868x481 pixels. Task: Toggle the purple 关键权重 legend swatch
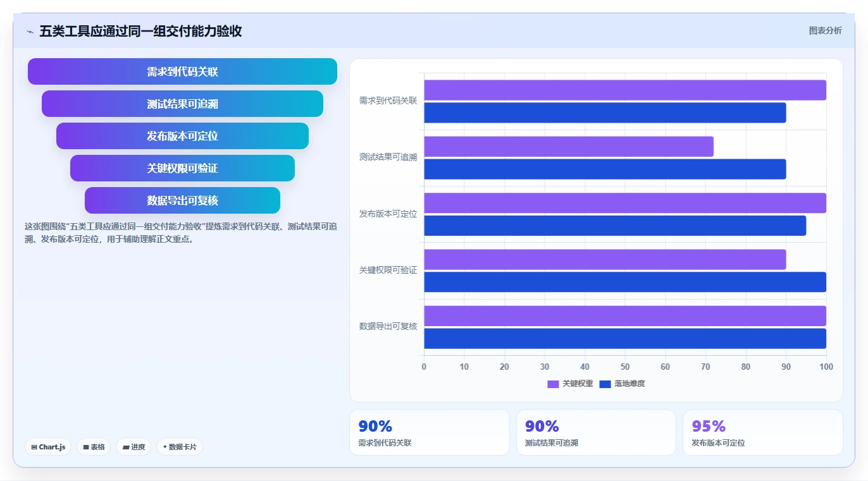554,384
